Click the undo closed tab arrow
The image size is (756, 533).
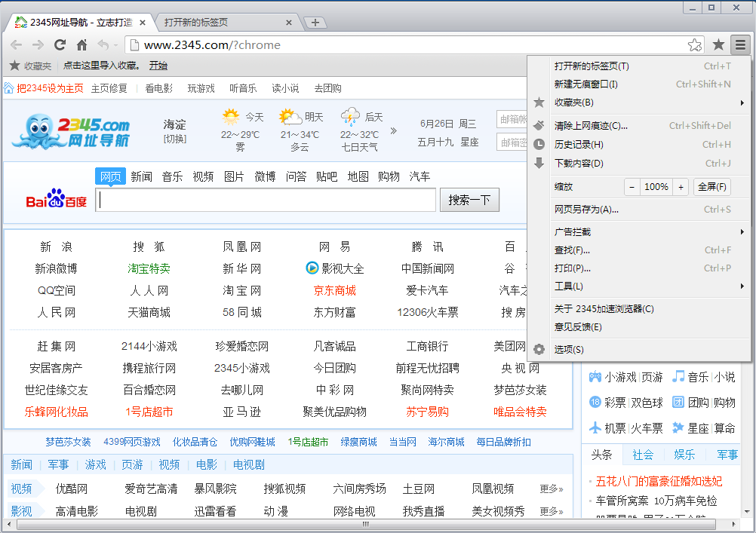click(103, 44)
